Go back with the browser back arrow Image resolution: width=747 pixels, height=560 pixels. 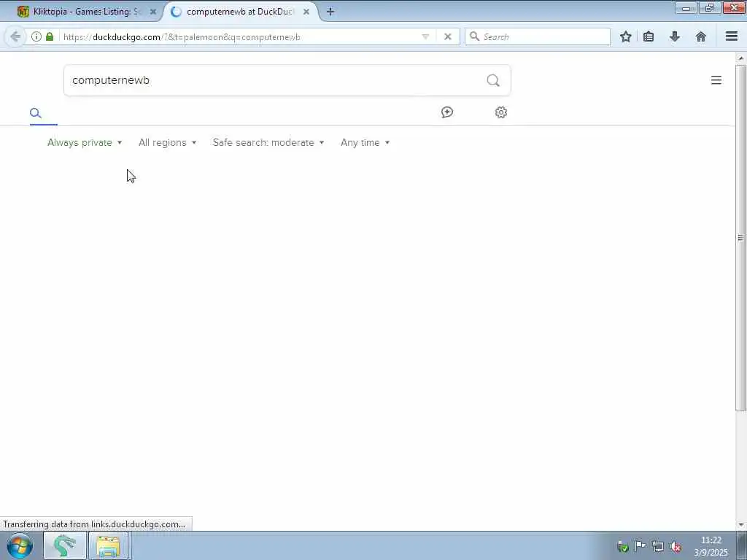coord(15,36)
